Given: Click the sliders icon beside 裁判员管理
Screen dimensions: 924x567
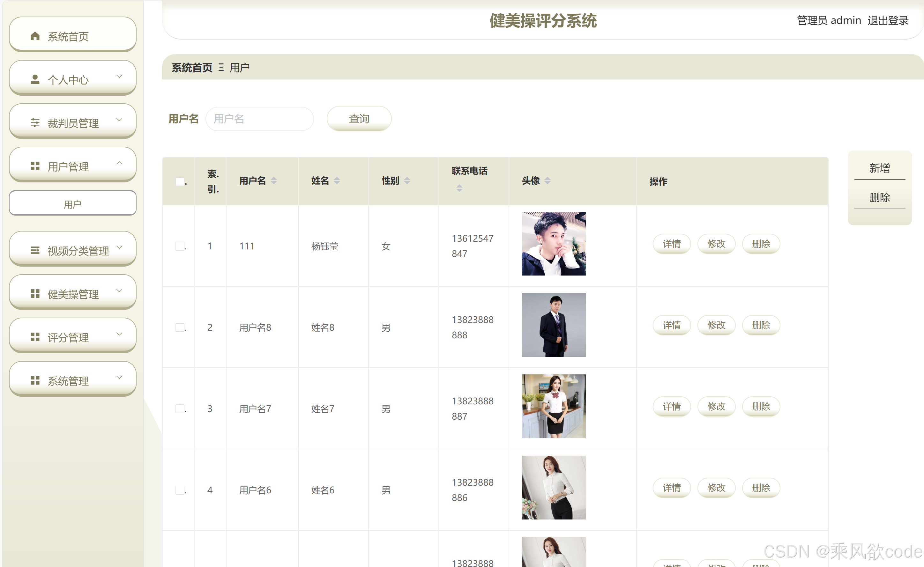Looking at the screenshot, I should [35, 123].
